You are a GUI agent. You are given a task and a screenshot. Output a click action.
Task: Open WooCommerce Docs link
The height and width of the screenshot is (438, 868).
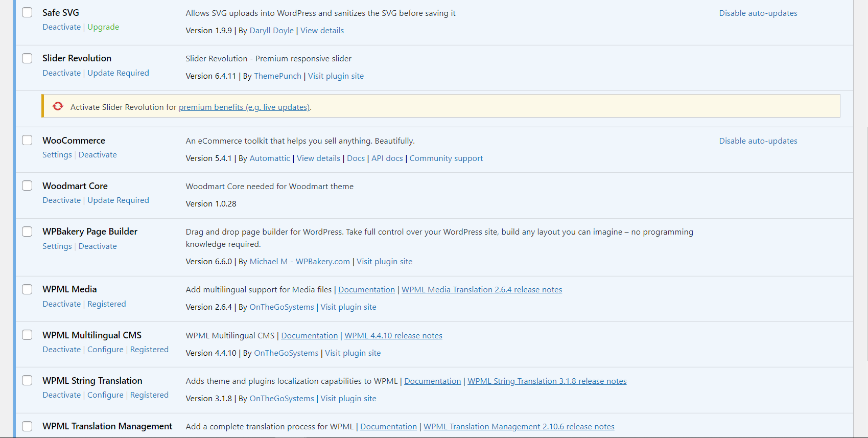click(x=356, y=158)
